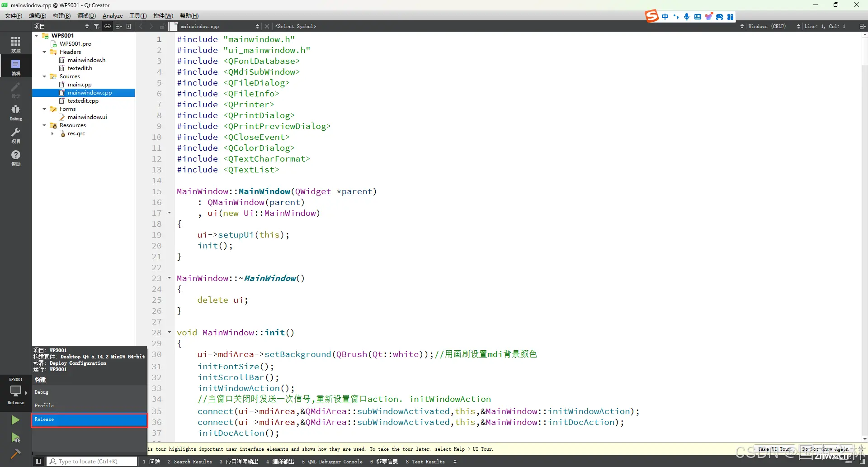868x467 pixels.
Task: Open the project view type dropdown
Action: [x=61, y=26]
